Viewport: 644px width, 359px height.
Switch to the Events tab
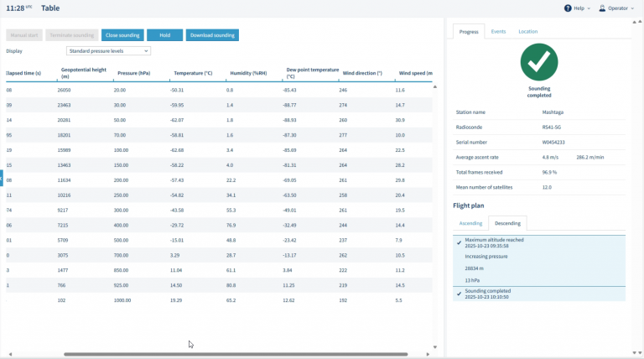click(x=498, y=32)
